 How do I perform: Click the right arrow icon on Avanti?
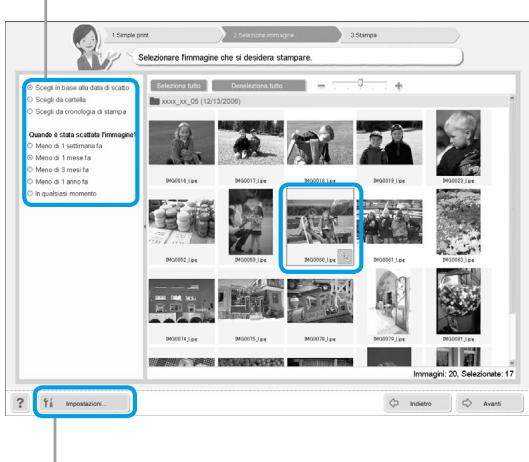(x=467, y=403)
